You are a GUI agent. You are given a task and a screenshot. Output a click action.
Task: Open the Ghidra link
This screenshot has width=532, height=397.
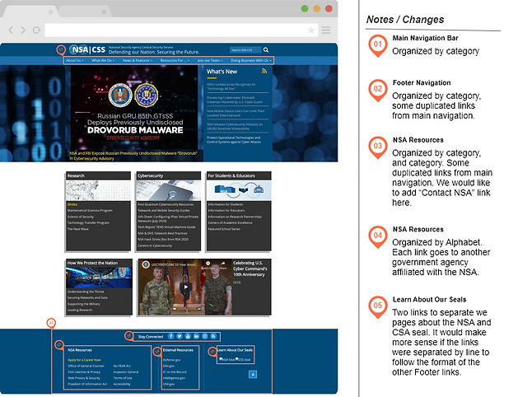pos(72,204)
